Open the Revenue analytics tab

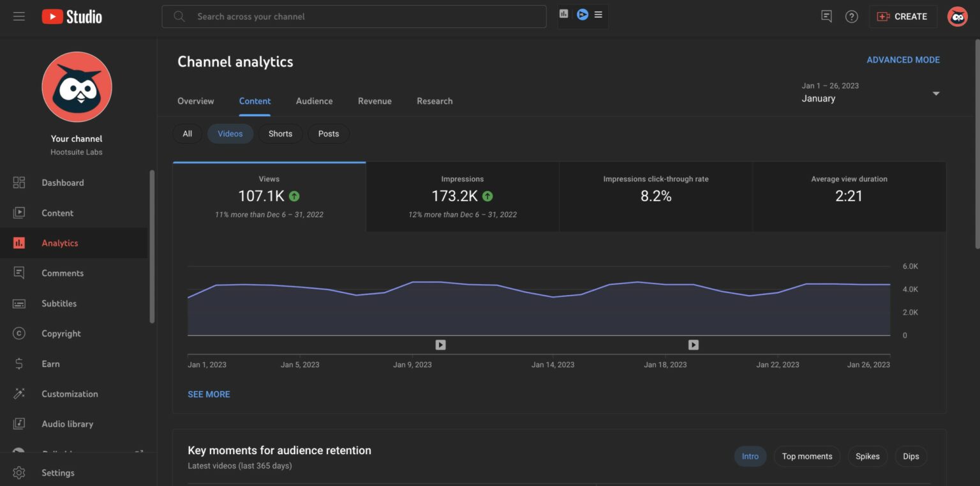point(375,101)
